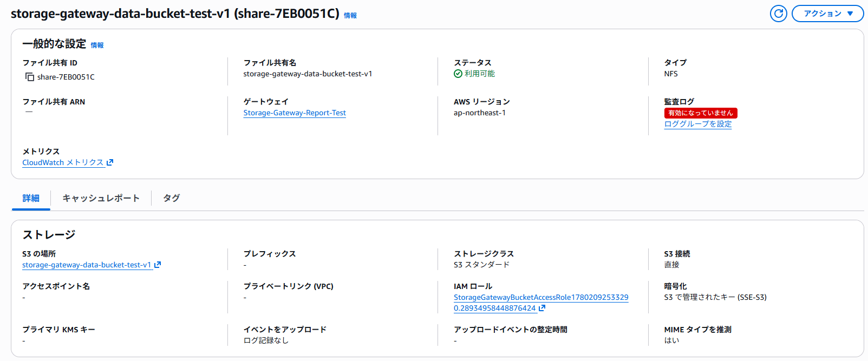Switch to the タグ tab
This screenshot has width=868, height=361.
[172, 198]
